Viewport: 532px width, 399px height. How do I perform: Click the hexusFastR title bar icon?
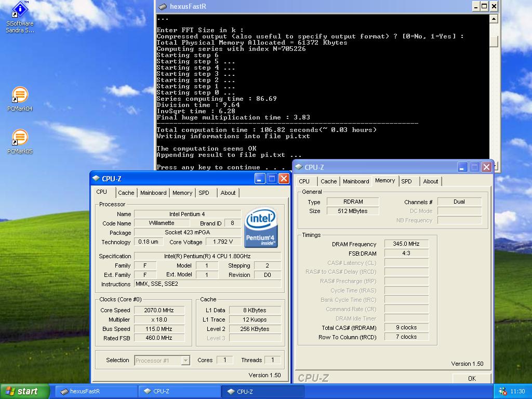163,6
